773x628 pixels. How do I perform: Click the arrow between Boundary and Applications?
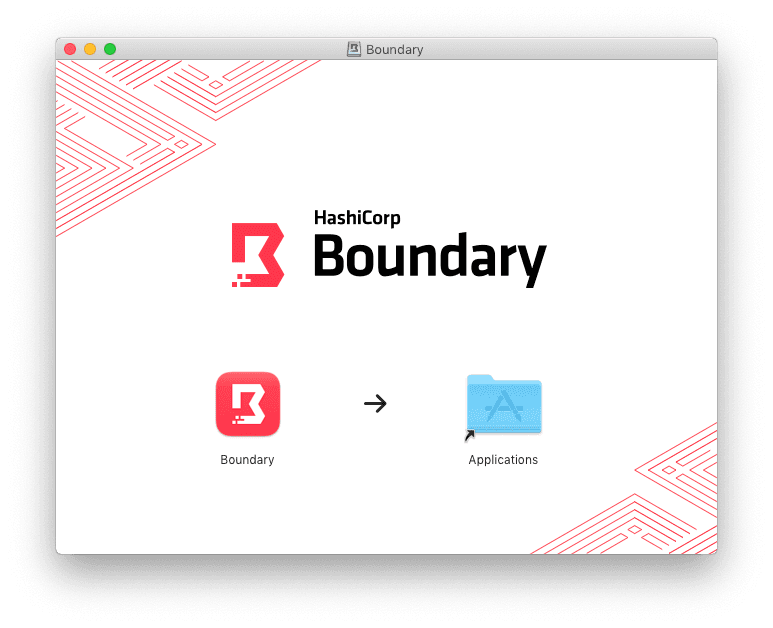(x=375, y=404)
